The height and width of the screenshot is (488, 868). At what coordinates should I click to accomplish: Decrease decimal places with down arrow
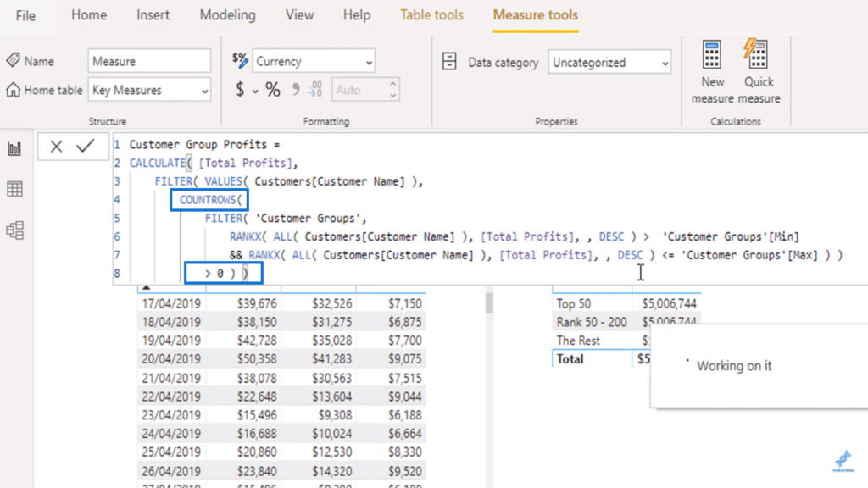392,96
